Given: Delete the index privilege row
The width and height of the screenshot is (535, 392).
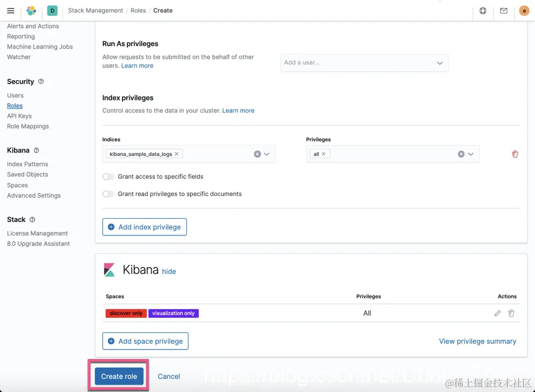Looking at the screenshot, I should tap(515, 154).
